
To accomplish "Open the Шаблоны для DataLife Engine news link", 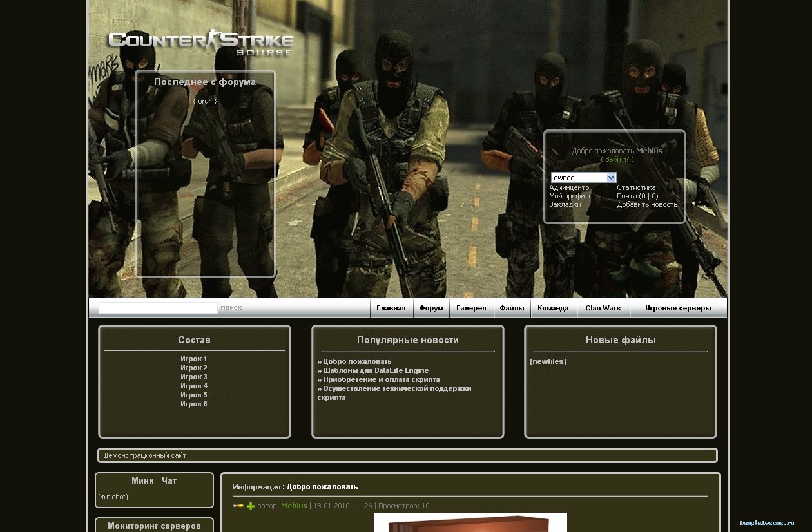I will coord(375,370).
